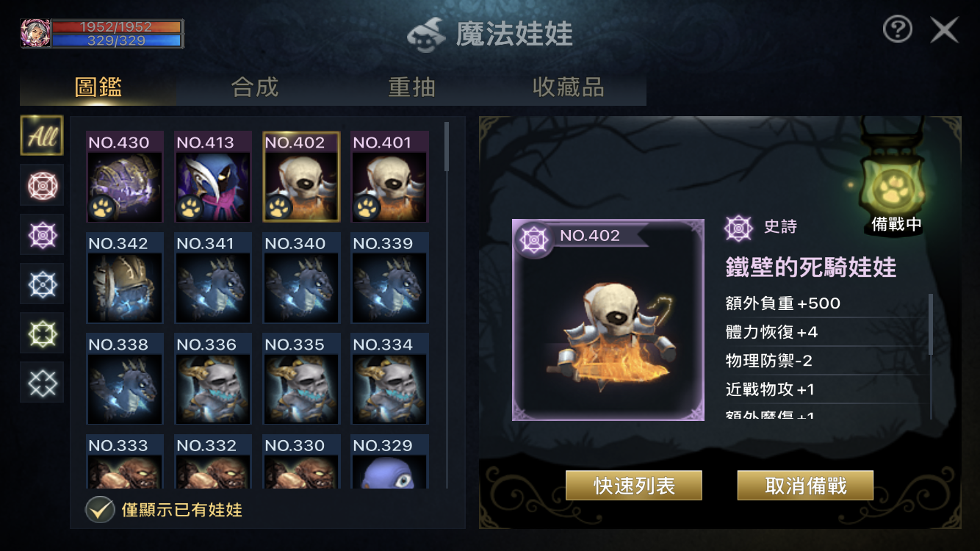Filter by blue rarity emblem

(x=42, y=283)
